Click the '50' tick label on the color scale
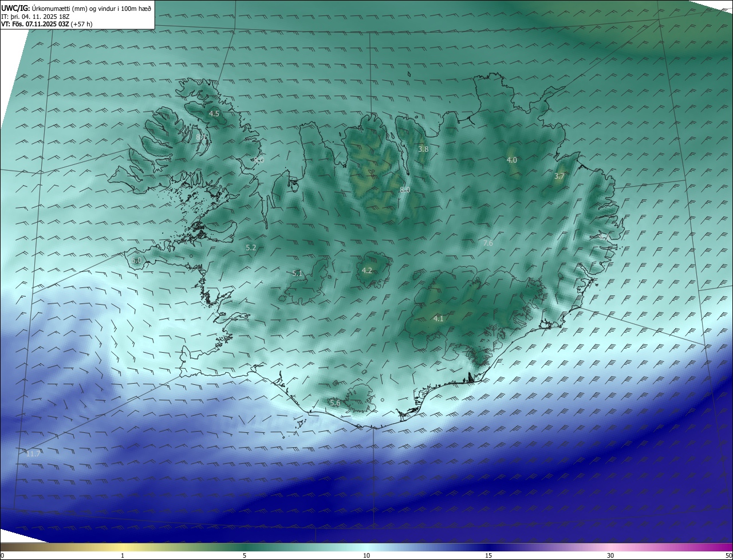733x560 pixels. [728, 555]
